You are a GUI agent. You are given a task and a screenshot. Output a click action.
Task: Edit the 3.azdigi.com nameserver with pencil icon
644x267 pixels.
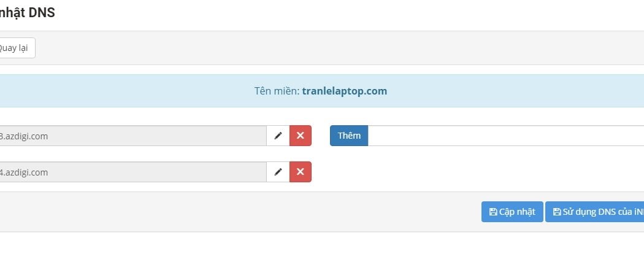(x=278, y=136)
